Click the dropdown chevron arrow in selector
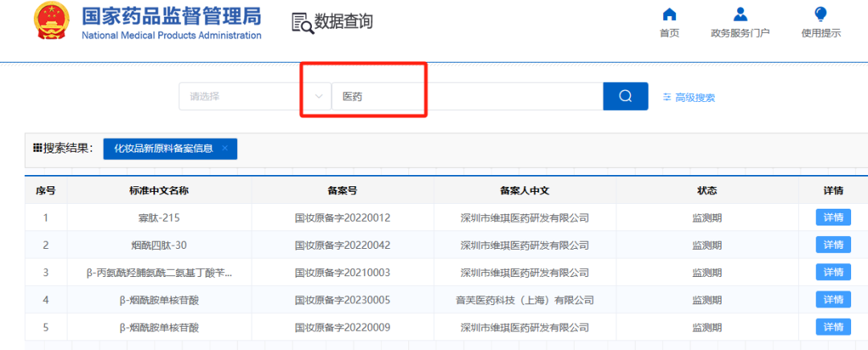This screenshot has width=868, height=350. click(x=319, y=96)
